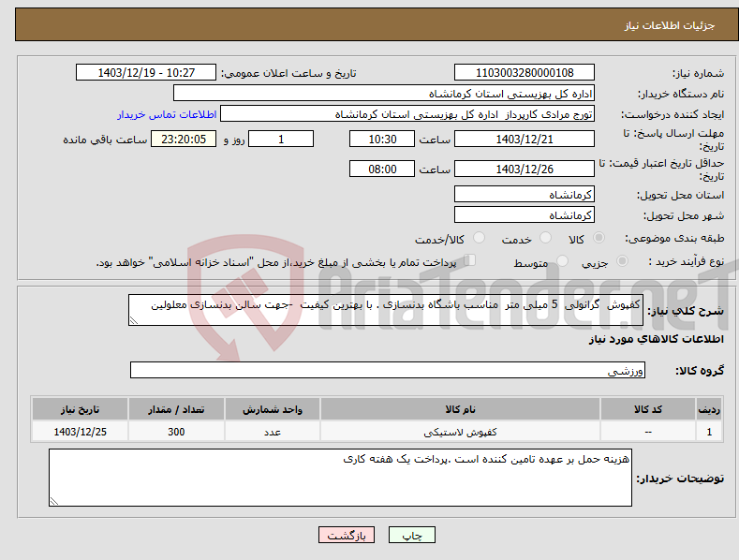
Task: Click the تعداد / مقدار column header
Action: coord(176,409)
